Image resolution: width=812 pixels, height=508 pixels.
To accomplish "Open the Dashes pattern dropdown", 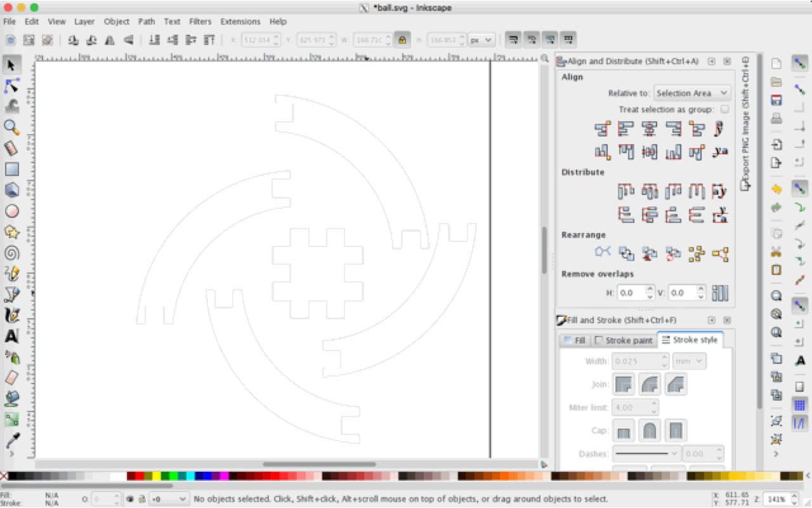I will coord(646,453).
